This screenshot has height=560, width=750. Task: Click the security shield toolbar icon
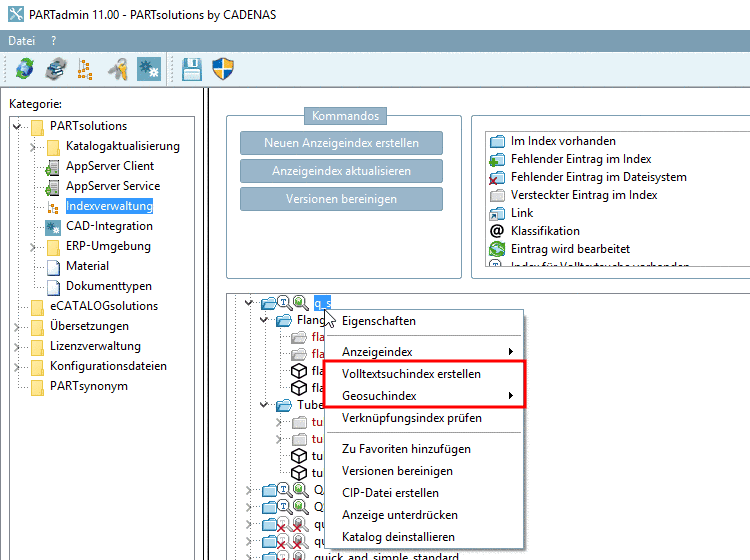[x=223, y=69]
